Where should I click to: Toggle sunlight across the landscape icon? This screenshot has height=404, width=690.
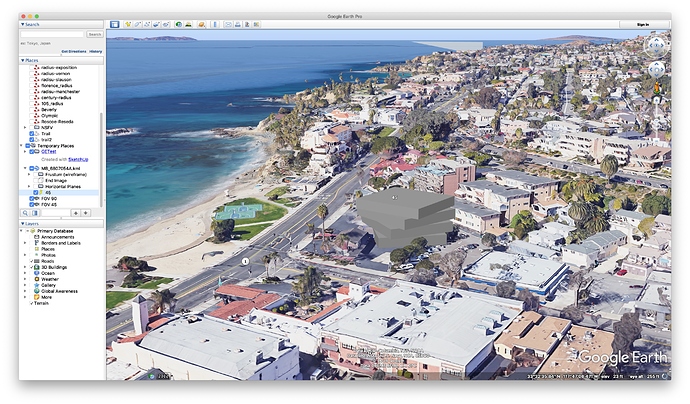(x=188, y=24)
